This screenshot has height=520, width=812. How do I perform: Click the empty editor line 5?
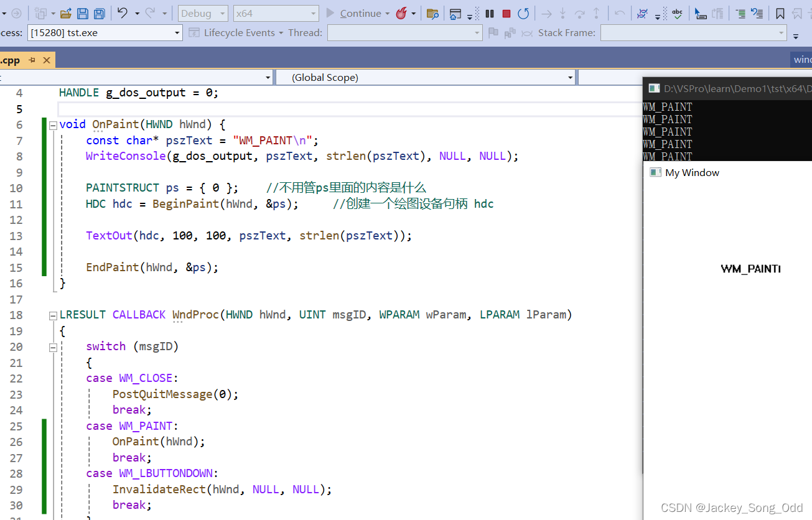[350, 109]
